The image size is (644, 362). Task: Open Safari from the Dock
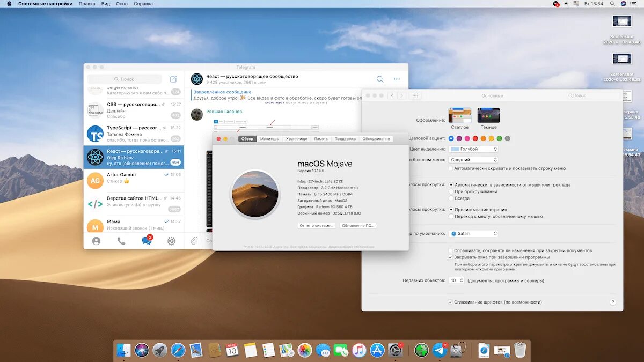tap(178, 350)
